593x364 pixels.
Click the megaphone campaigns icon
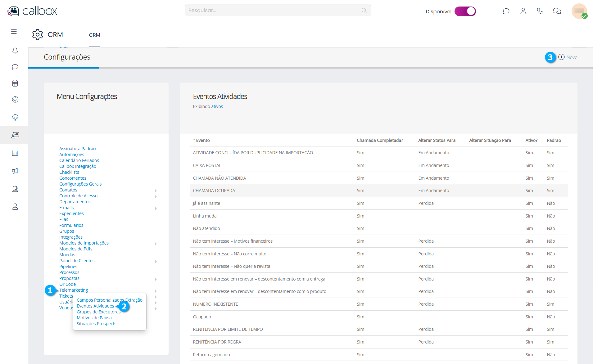tap(15, 171)
